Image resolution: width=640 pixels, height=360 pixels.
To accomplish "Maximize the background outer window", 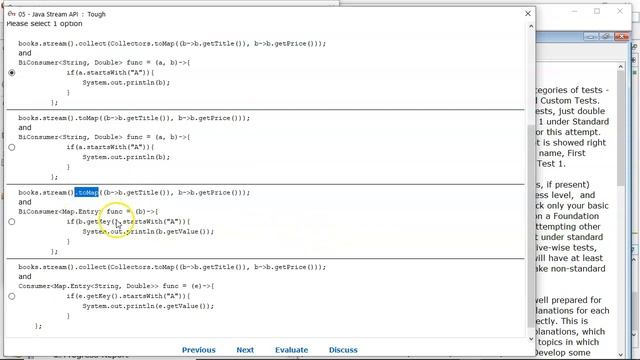I will coord(597,11).
